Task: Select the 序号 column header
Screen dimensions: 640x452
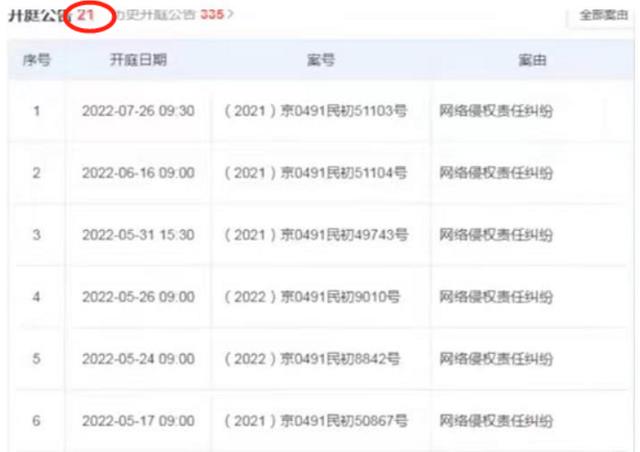Action: point(36,60)
